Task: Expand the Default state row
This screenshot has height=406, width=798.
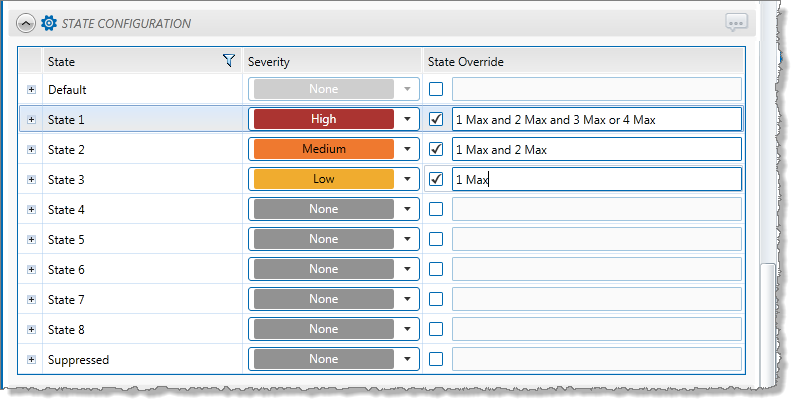Action: click(x=31, y=89)
